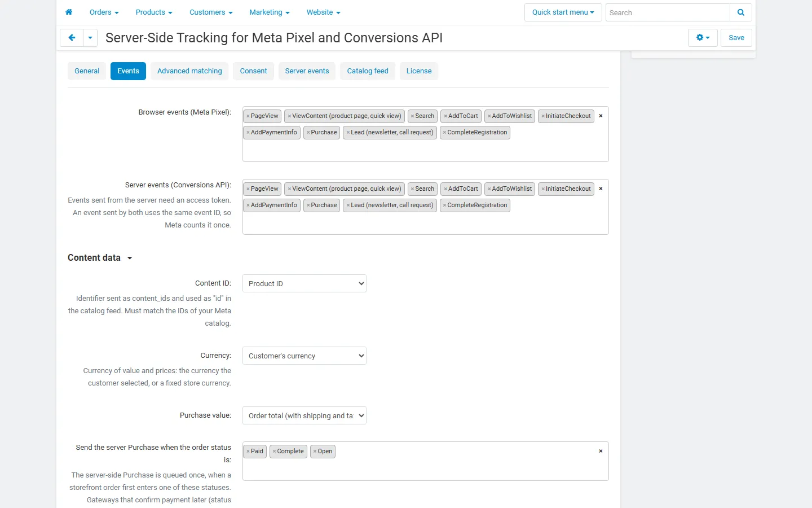Click the search magnifier icon

pos(741,12)
